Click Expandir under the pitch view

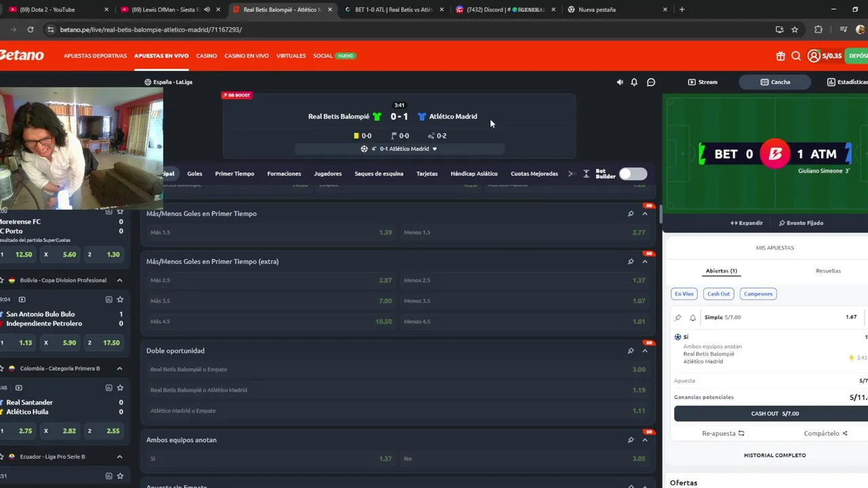747,223
